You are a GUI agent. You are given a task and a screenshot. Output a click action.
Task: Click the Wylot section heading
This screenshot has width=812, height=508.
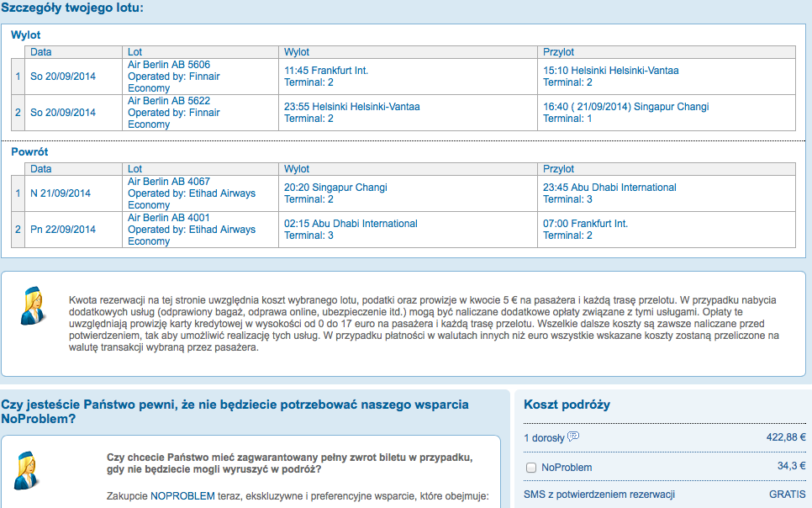(25, 34)
